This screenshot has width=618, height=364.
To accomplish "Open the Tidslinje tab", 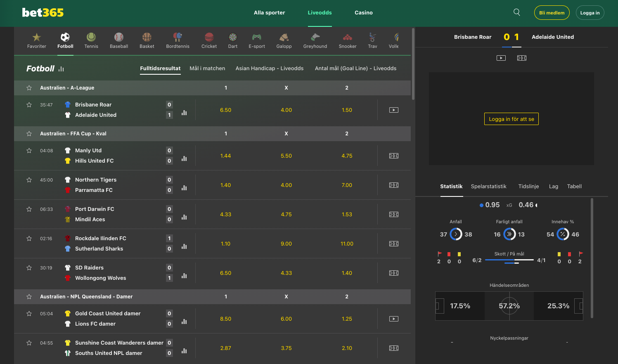I will (528, 186).
